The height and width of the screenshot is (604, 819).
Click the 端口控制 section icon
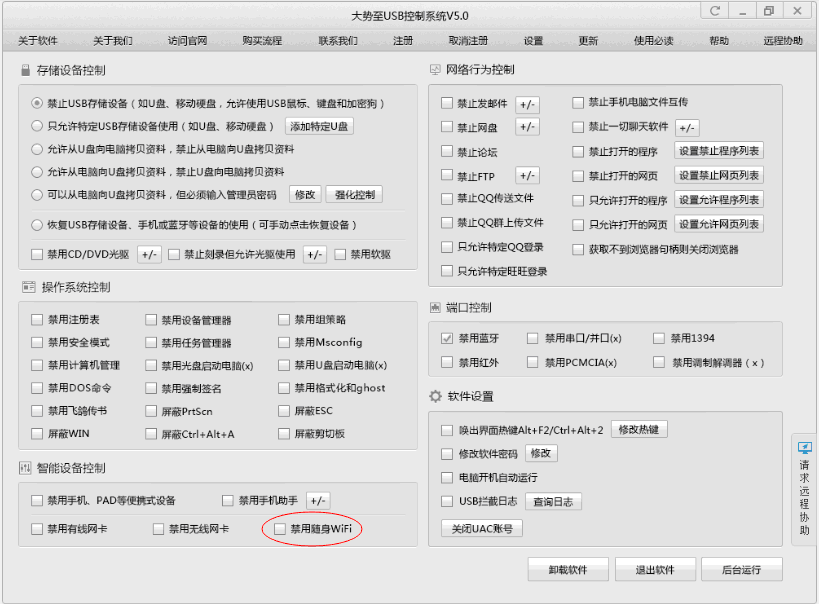coord(435,307)
